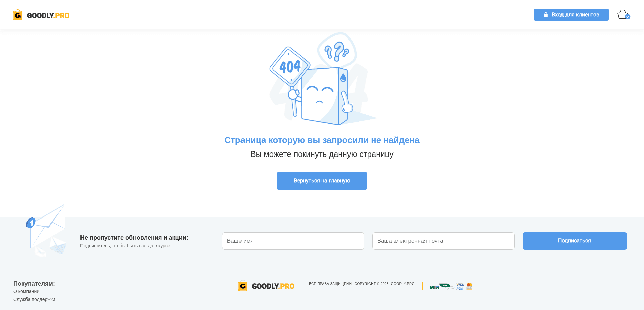Focus the "Ваше имя" name field
Image resolution: width=644 pixels, height=310 pixels.
click(x=293, y=241)
